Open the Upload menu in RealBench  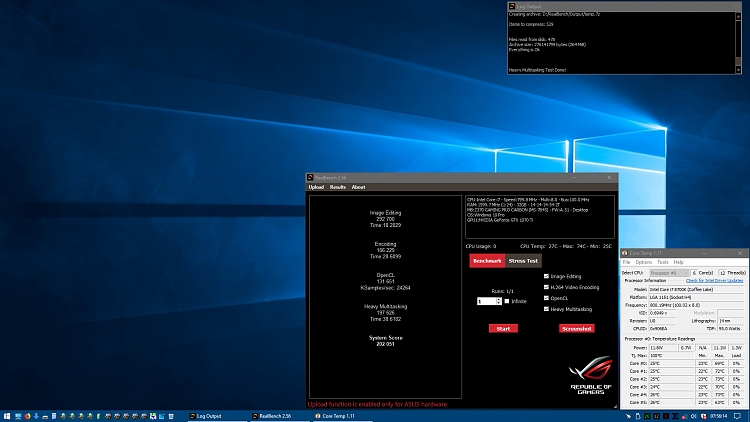coord(316,187)
